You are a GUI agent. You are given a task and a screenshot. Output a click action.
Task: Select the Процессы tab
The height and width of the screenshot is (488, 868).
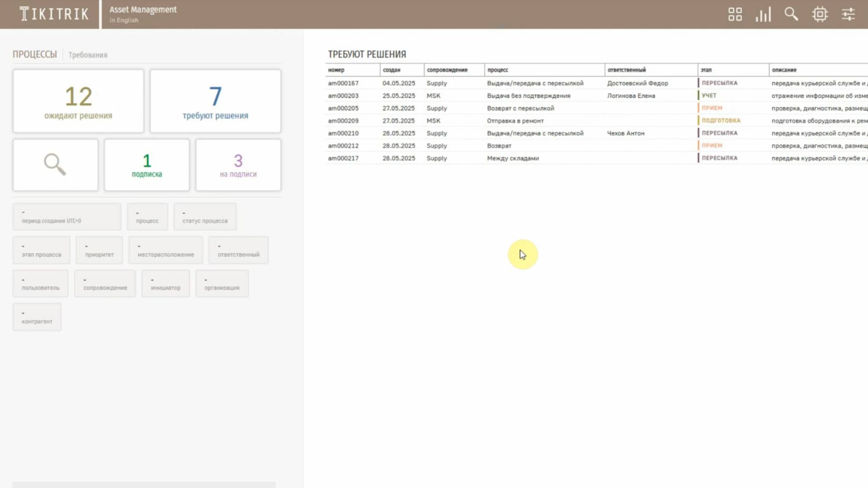click(x=34, y=54)
